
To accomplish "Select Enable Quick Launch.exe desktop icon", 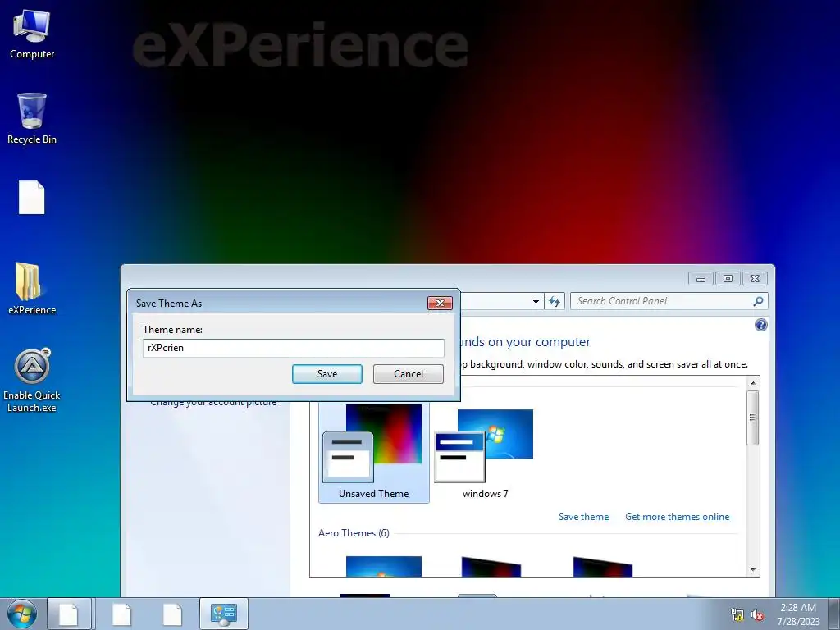I will click(32, 381).
